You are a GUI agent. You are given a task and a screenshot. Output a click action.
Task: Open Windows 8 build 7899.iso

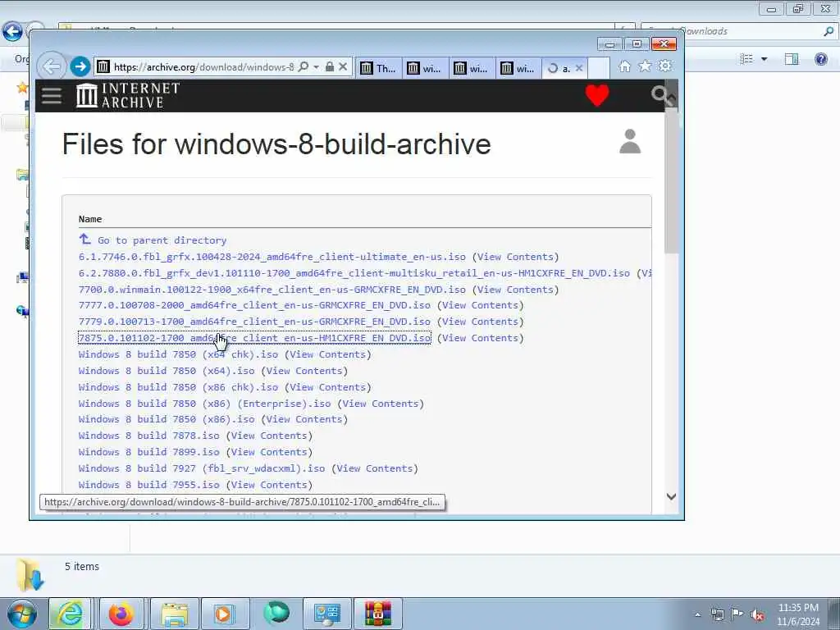click(x=149, y=452)
